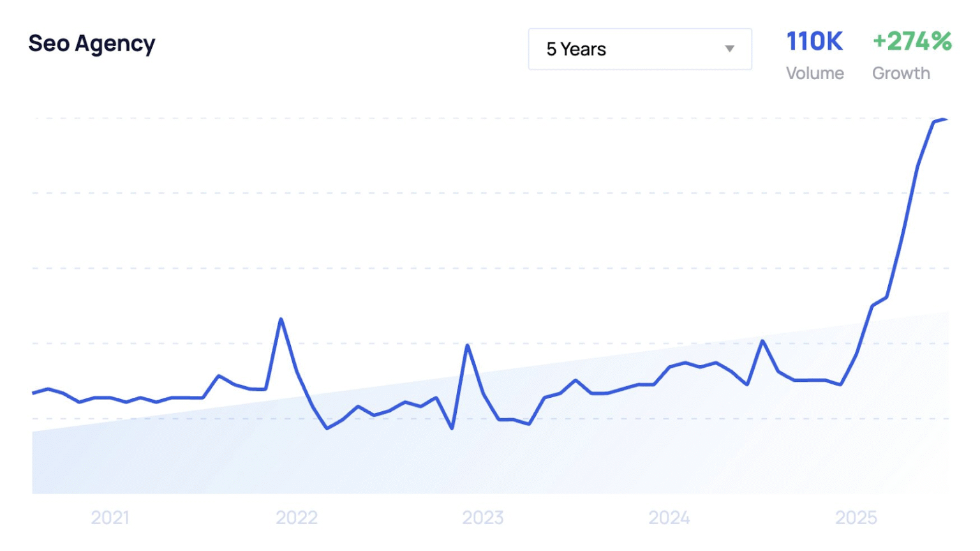The image size is (980, 551).
Task: Click the line's lowest dip after 2022
Action: point(327,428)
